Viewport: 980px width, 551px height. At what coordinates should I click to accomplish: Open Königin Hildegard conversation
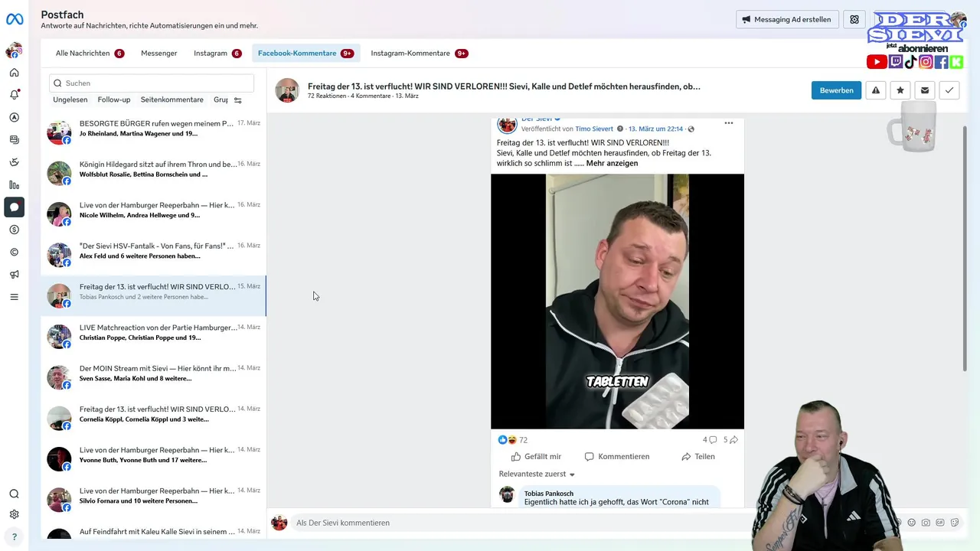pyautogui.click(x=153, y=174)
